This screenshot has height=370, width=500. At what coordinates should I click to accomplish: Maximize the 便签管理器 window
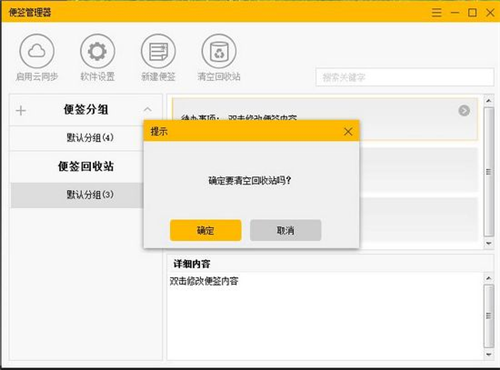pos(472,13)
